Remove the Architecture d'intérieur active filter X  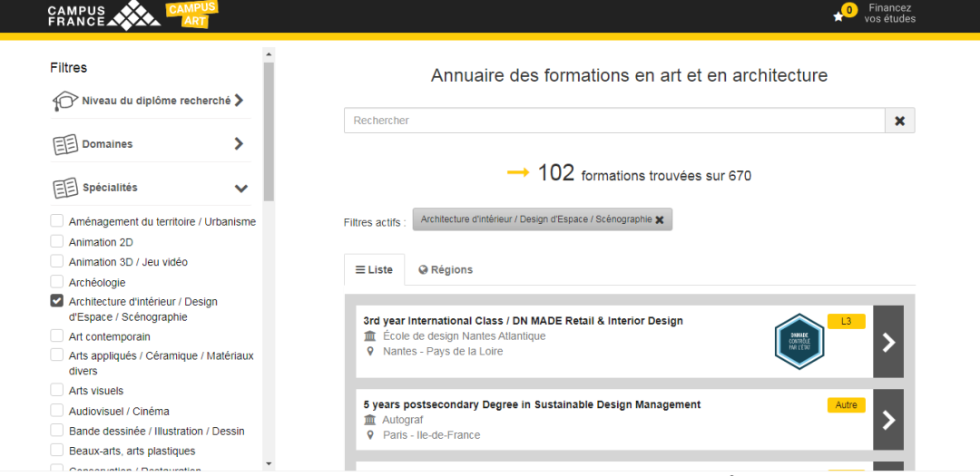660,220
